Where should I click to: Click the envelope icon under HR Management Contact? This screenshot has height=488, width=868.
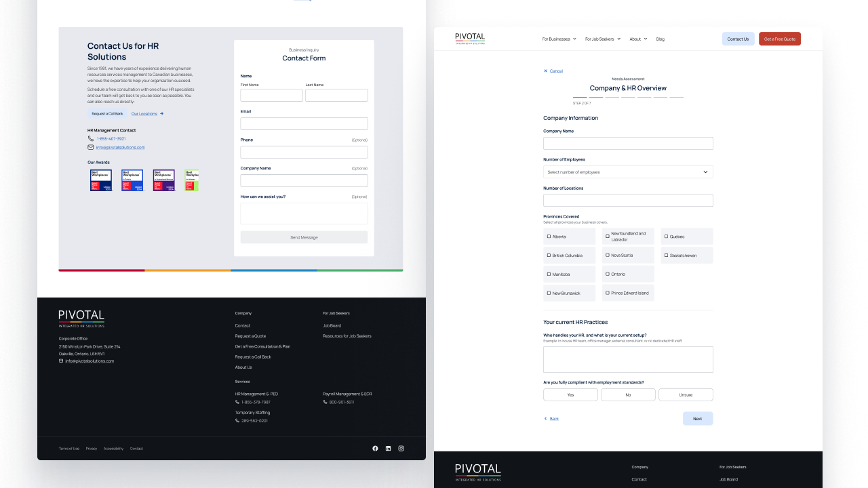click(91, 147)
